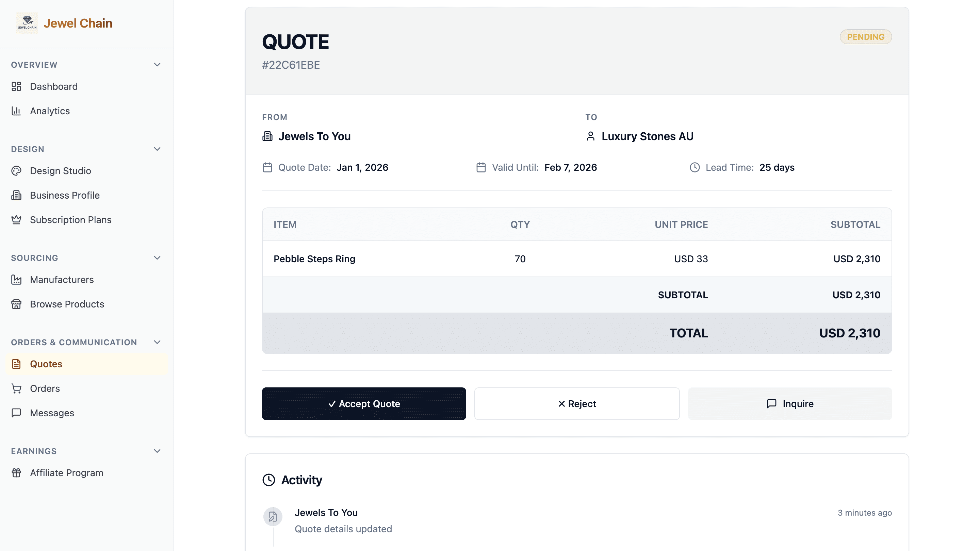Accept the quote for Pebble Steps Ring

[364, 403]
